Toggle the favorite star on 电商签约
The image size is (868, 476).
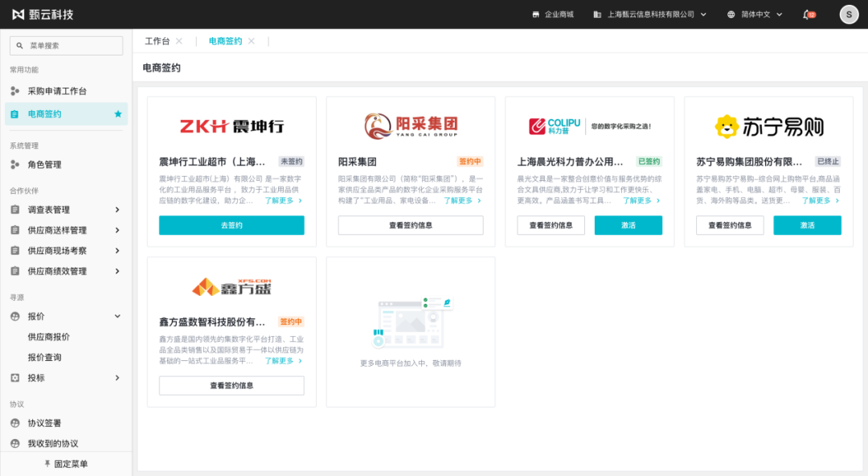pos(119,115)
